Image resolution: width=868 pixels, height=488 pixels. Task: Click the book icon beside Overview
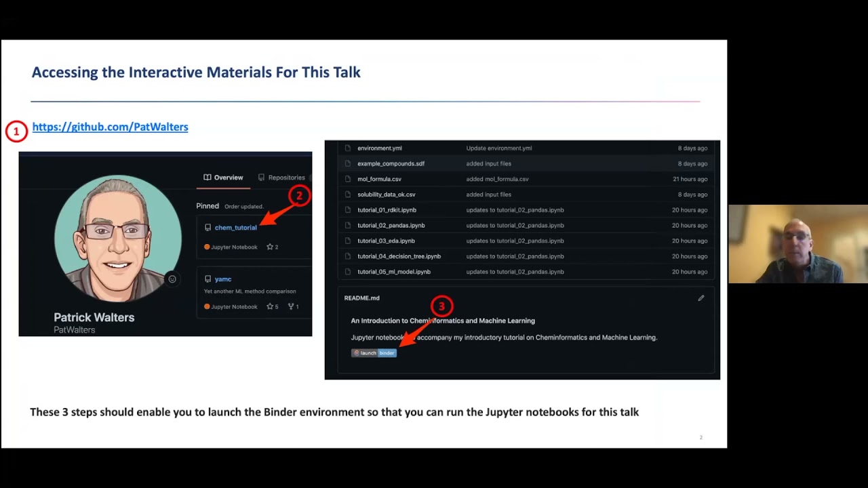point(208,178)
